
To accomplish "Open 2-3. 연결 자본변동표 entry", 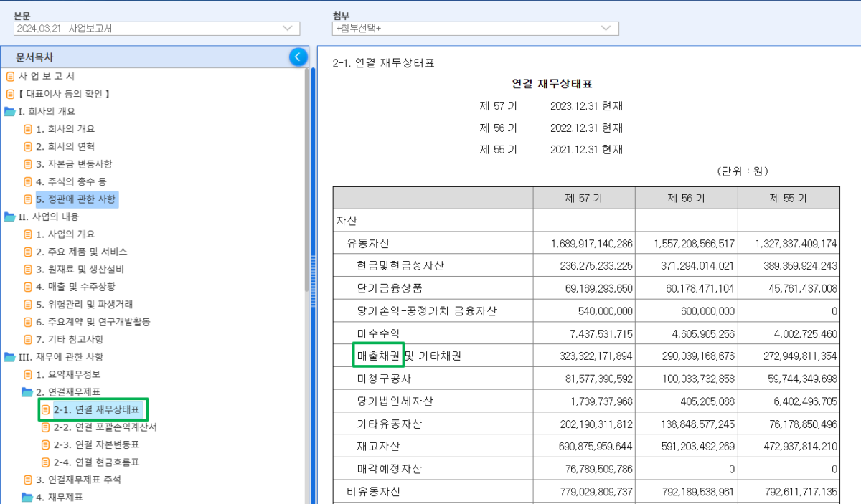I will tap(96, 444).
